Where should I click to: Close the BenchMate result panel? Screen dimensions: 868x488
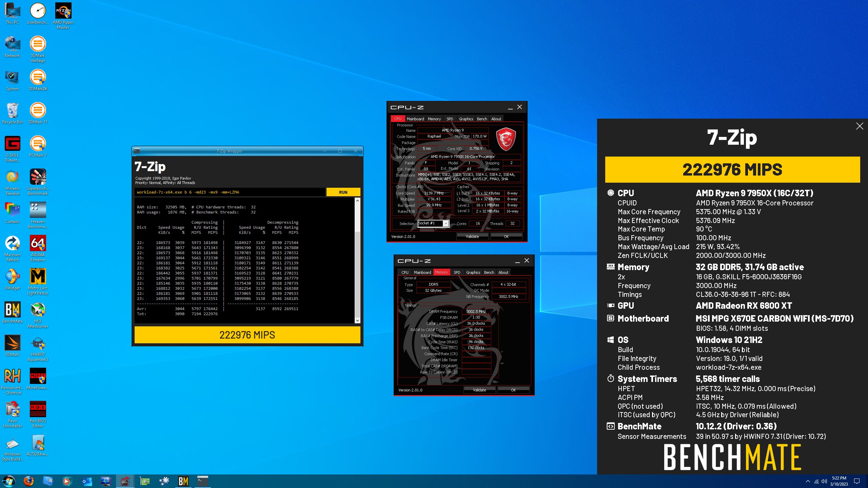[860, 126]
